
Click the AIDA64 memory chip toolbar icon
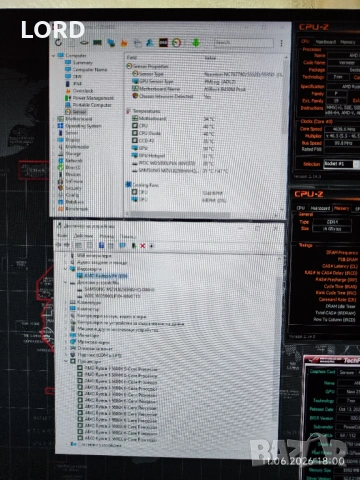pyautogui.click(x=97, y=43)
